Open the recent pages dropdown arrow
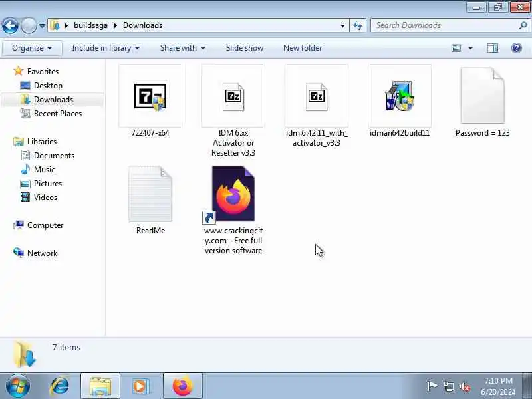Screen dimensions: 532x399 (x=42, y=25)
